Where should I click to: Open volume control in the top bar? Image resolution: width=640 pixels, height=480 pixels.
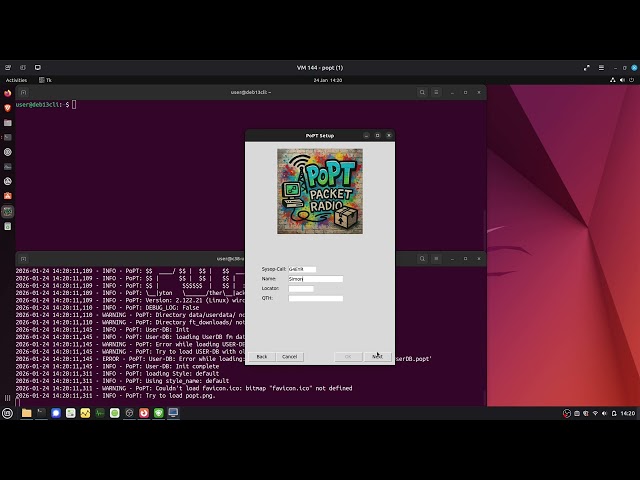click(622, 80)
